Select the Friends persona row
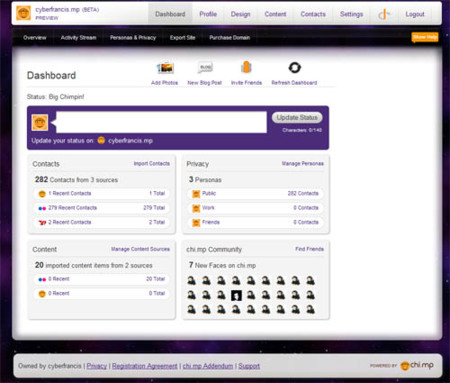Screen dimensions: 450x383 255,222
